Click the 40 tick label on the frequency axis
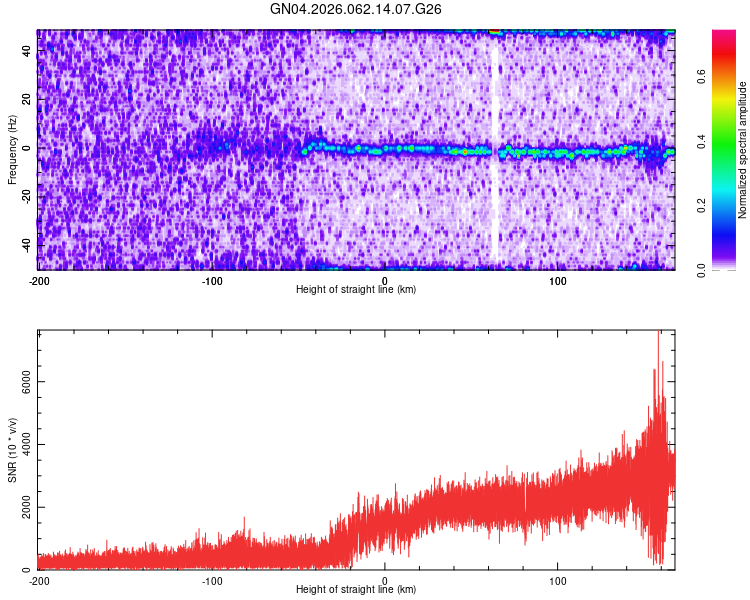Screen dimensions: 750x600 tap(26, 51)
